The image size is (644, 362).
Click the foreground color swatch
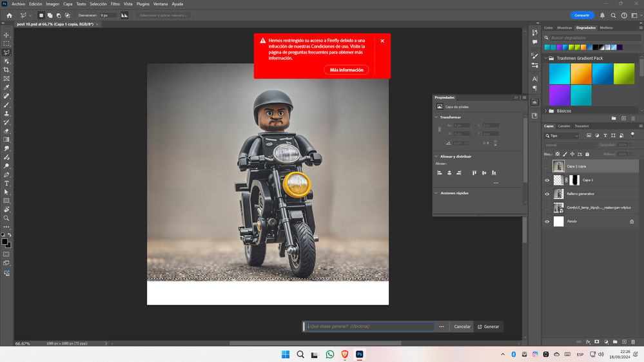pyautogui.click(x=5, y=242)
